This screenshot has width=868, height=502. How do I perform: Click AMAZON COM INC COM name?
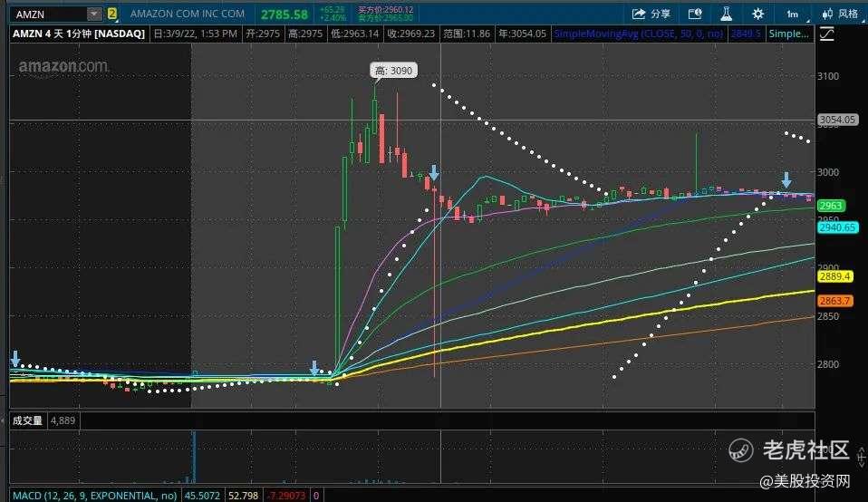pos(188,14)
